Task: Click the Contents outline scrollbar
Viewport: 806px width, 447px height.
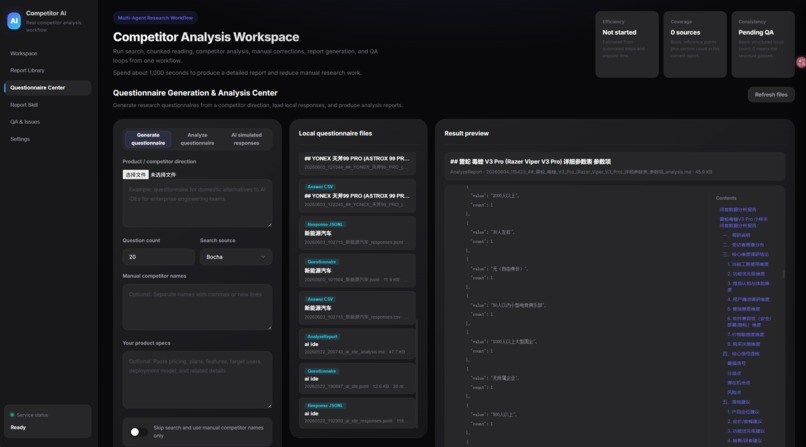Action: pyautogui.click(x=783, y=274)
